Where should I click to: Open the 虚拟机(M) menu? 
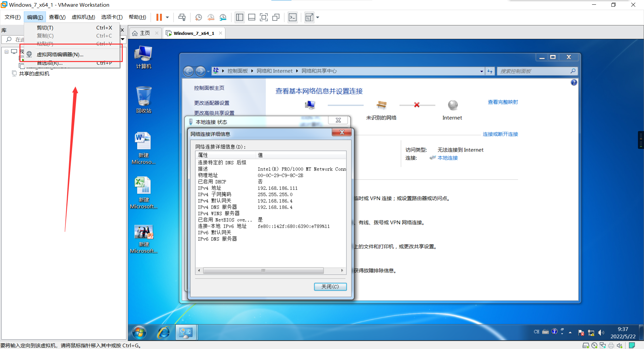83,17
